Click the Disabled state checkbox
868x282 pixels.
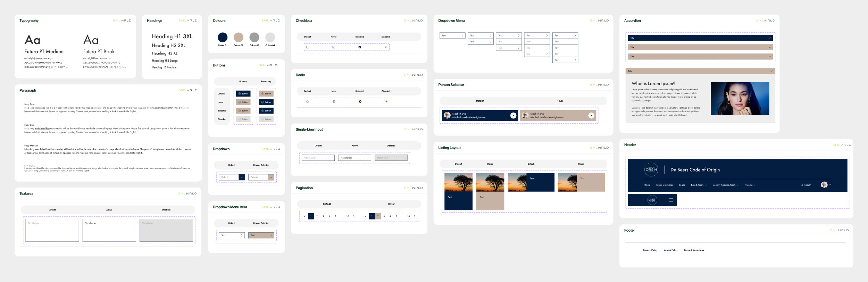click(x=386, y=47)
